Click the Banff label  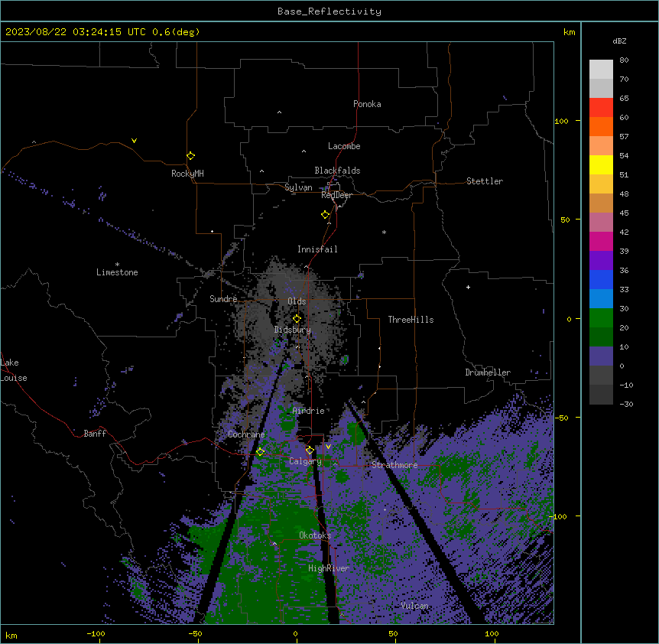pyautogui.click(x=95, y=434)
